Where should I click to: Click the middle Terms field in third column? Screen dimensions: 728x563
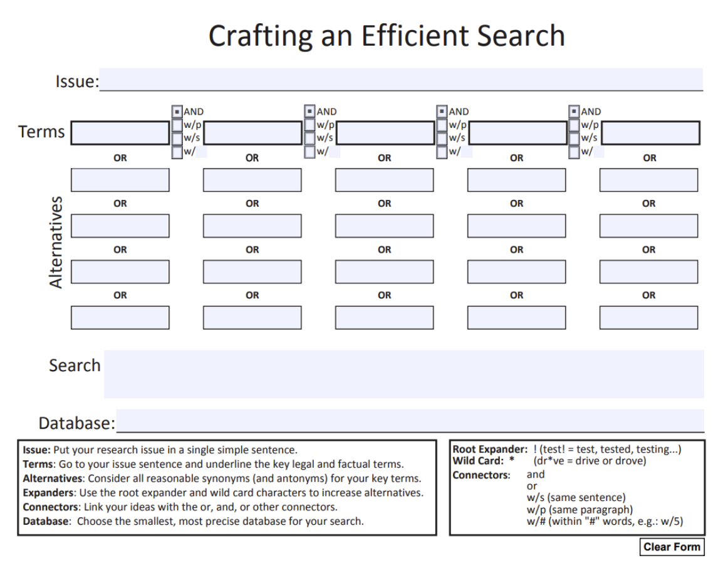pyautogui.click(x=385, y=133)
